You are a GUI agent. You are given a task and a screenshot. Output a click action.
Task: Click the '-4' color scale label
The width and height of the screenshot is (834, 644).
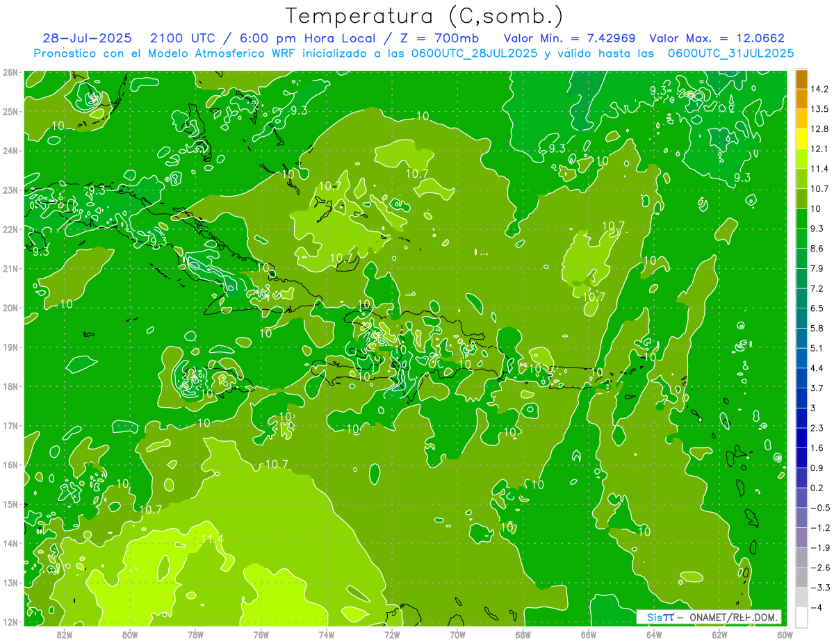816,607
